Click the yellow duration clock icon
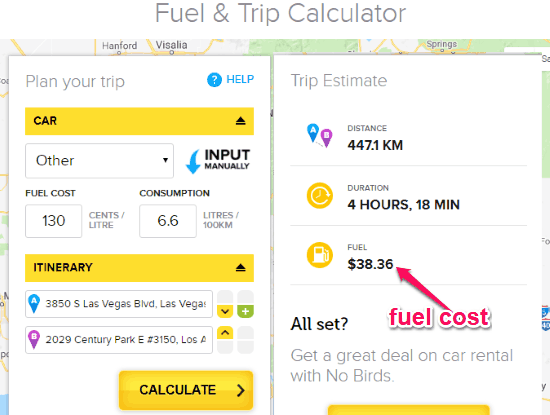Image resolution: width=550 pixels, height=415 pixels. pos(320,195)
